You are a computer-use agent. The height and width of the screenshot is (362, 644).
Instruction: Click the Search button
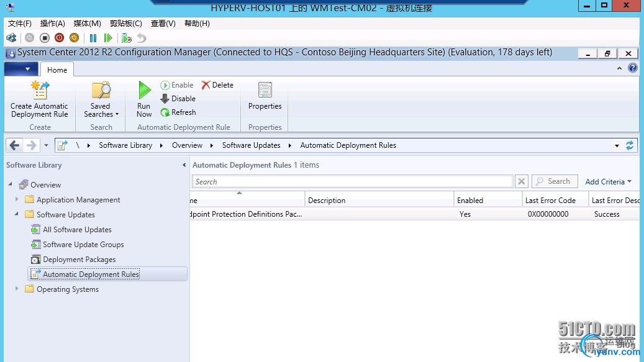(x=555, y=181)
